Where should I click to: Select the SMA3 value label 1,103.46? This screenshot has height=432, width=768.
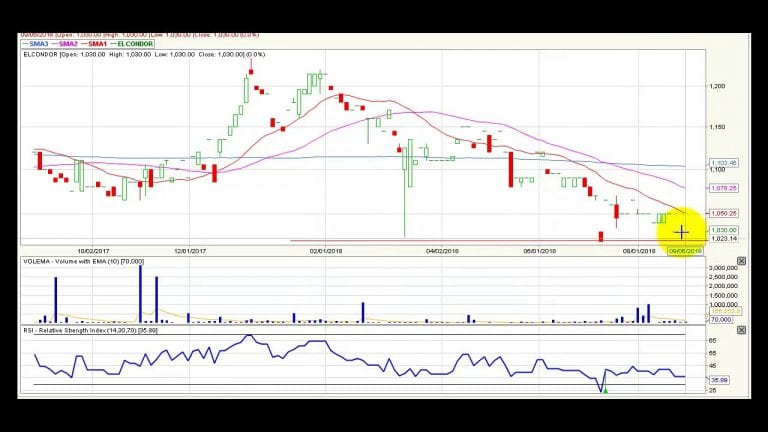723,163
